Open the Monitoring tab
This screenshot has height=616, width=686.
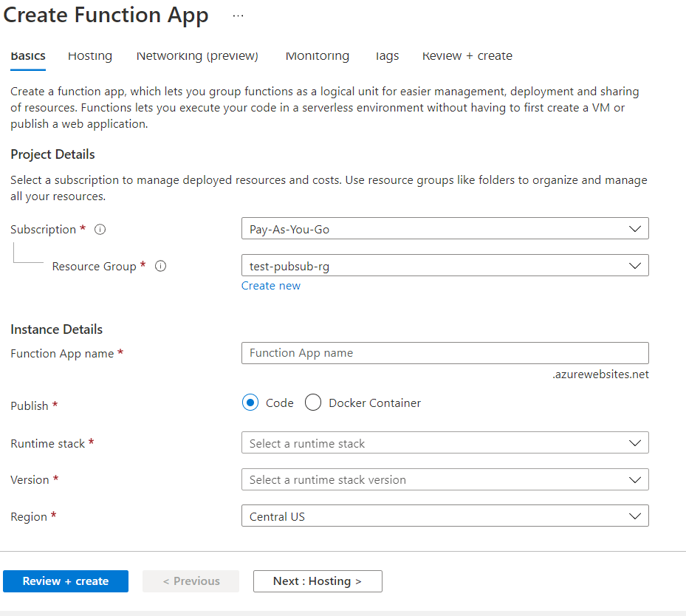point(318,56)
